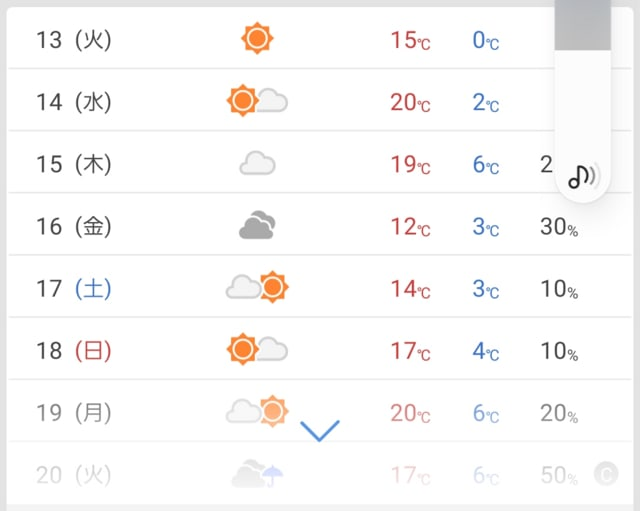Open the 17 (土) Saturday date label
Viewport: 640px width, 511px height.
point(73,288)
